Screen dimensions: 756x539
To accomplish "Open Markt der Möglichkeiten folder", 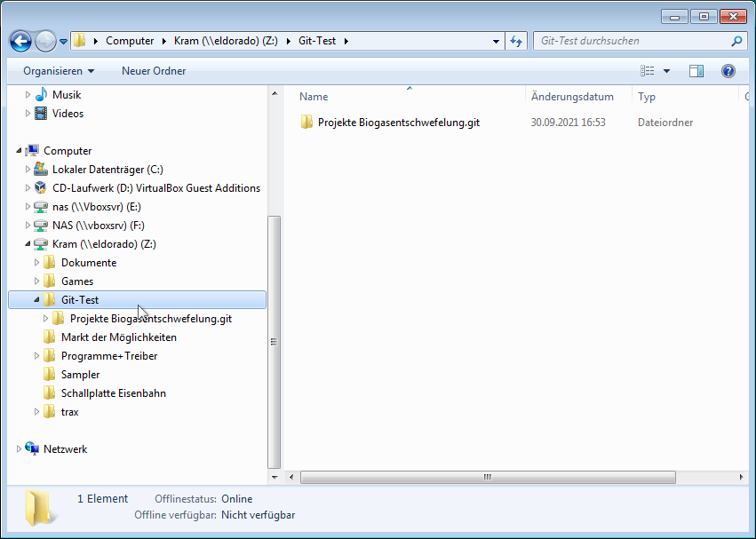I will (119, 337).
